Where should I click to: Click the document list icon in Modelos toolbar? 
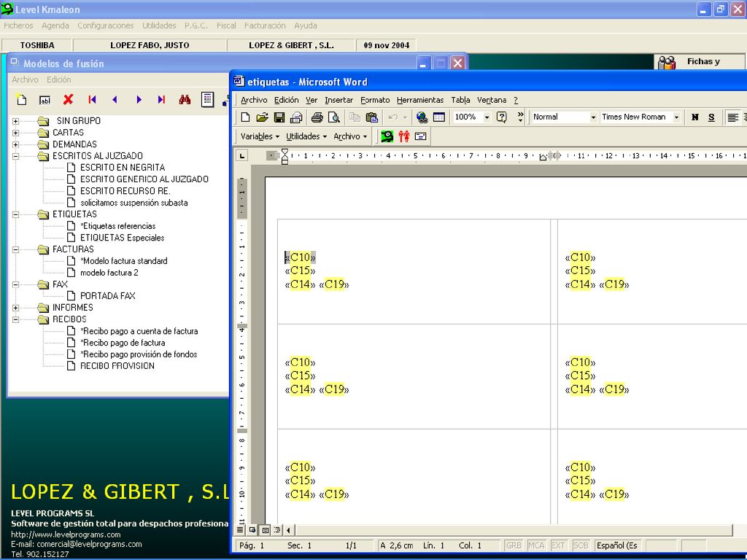(207, 99)
